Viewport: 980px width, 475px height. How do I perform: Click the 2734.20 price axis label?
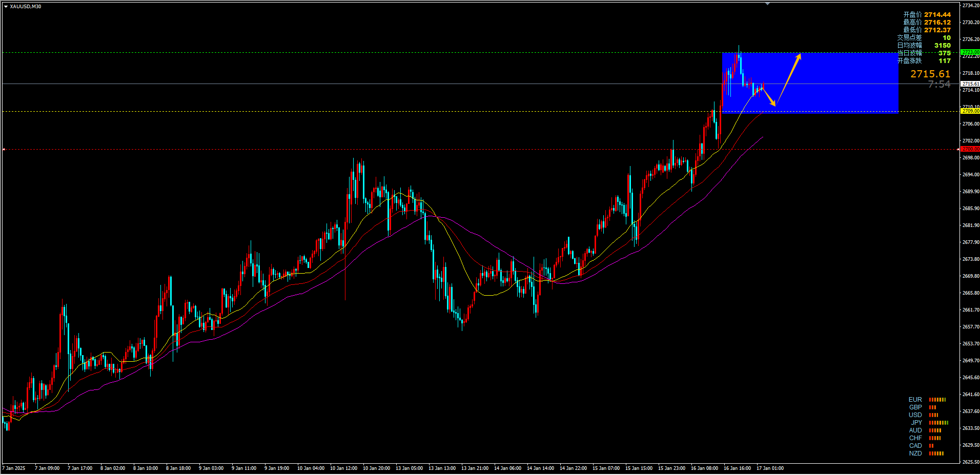click(x=971, y=6)
